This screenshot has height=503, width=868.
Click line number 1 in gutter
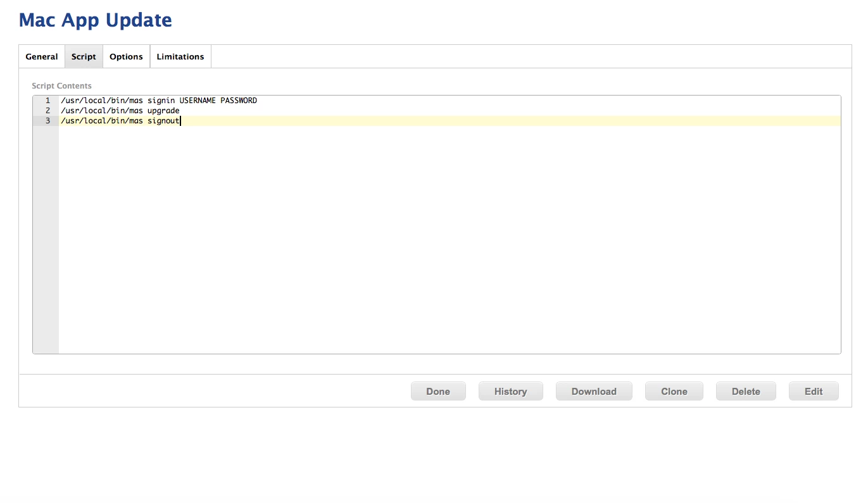click(47, 101)
